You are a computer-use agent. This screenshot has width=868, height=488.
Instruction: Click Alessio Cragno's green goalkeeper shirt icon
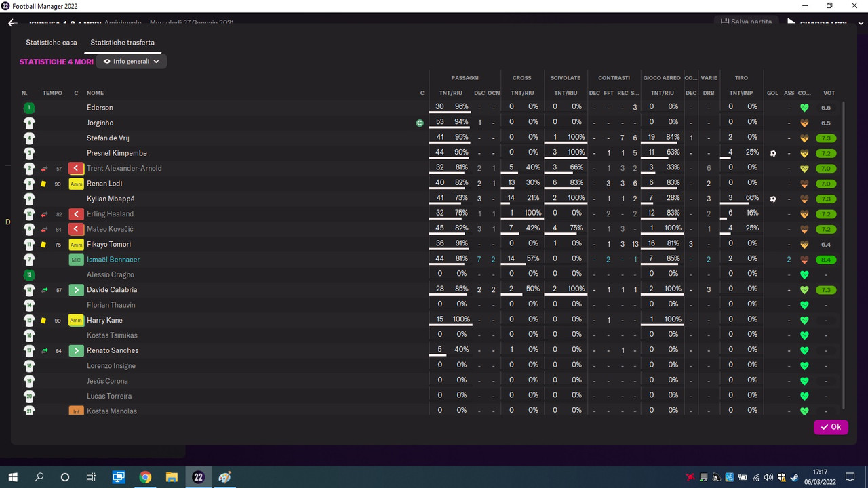pos(29,275)
